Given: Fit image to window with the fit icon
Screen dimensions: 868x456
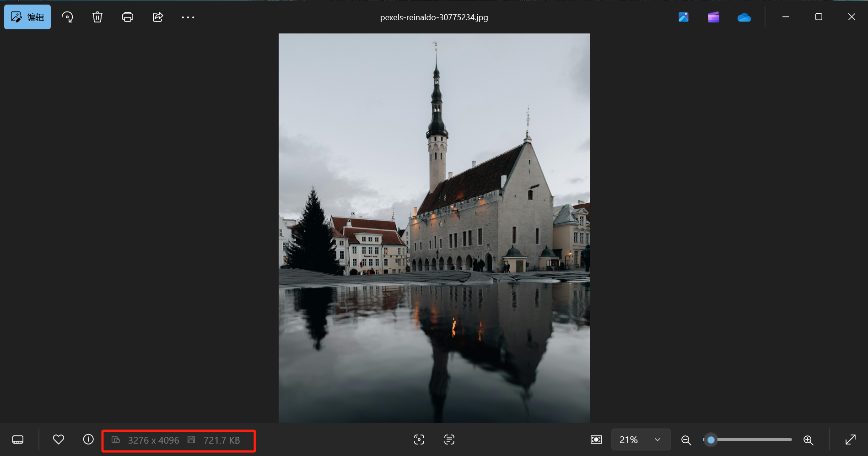Looking at the screenshot, I should point(596,440).
